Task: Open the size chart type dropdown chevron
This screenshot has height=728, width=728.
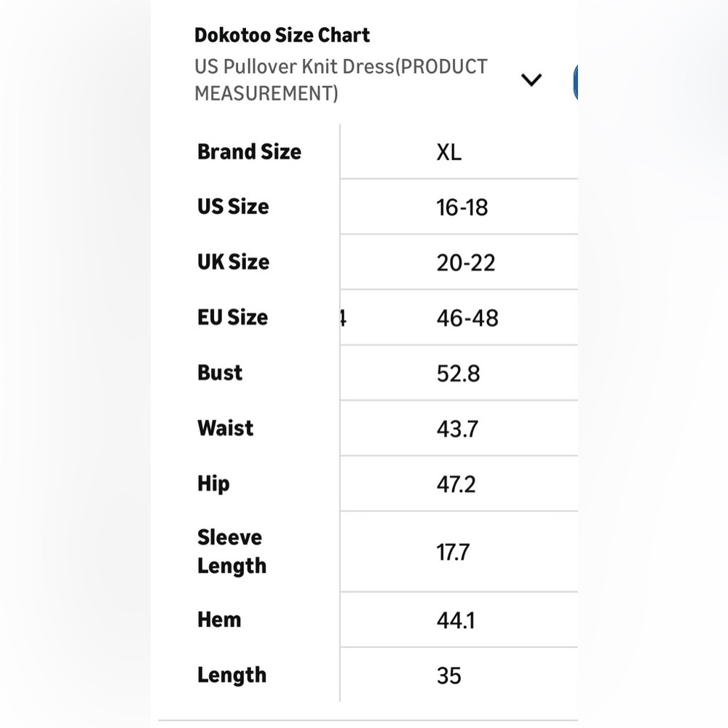Action: click(x=531, y=80)
